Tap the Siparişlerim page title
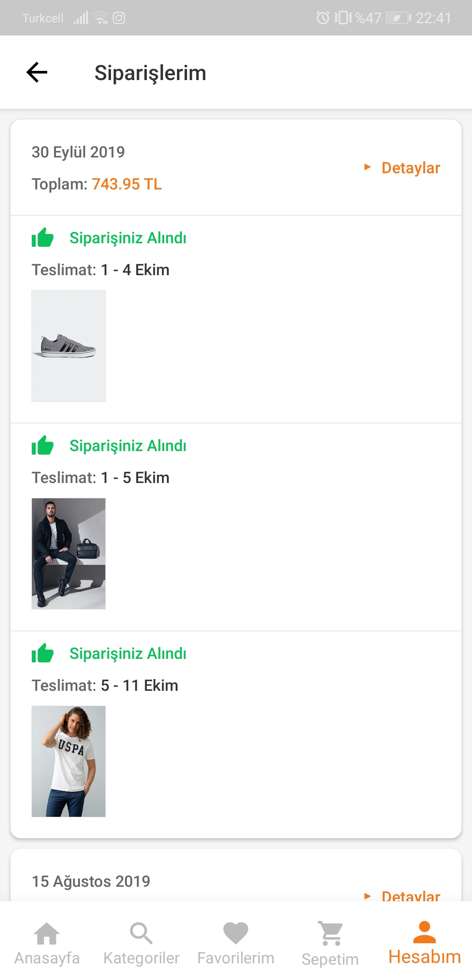Viewport: 472px width, 980px height. click(x=150, y=73)
